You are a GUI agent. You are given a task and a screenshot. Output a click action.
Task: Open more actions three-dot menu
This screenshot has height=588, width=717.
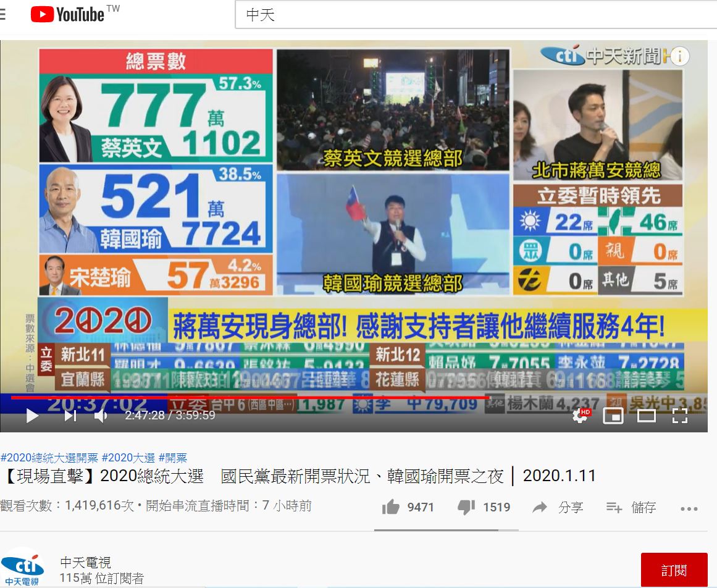(x=689, y=508)
